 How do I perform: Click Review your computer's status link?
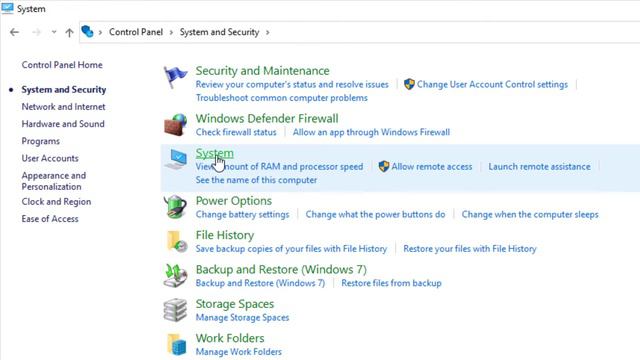point(292,84)
